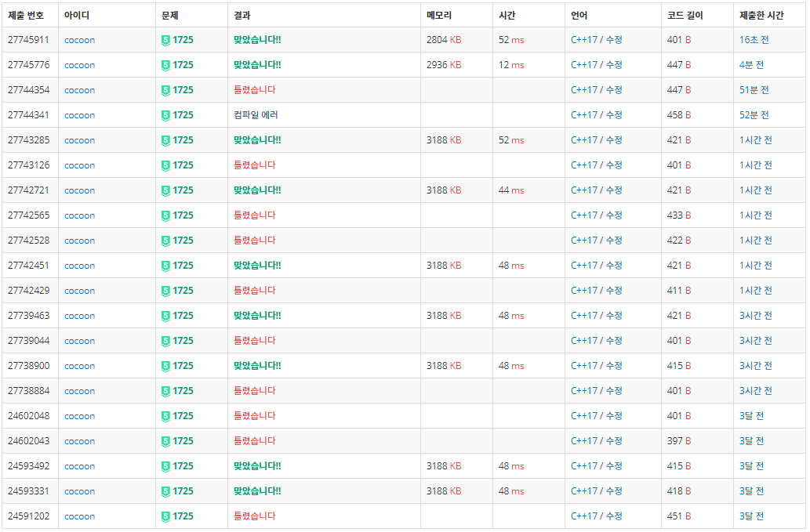The width and height of the screenshot is (810, 532).
Task: Open C++17 source link for submission 24602043
Action: [x=583, y=440]
